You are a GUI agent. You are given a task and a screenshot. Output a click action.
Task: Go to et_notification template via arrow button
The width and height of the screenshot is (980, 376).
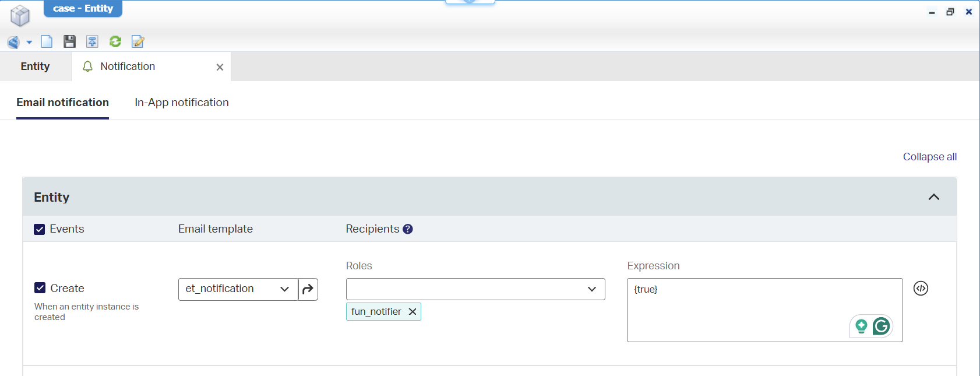(308, 289)
